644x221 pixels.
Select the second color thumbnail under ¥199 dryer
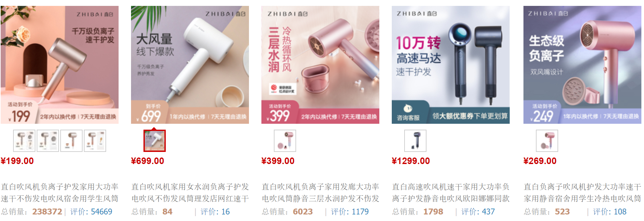point(48,141)
